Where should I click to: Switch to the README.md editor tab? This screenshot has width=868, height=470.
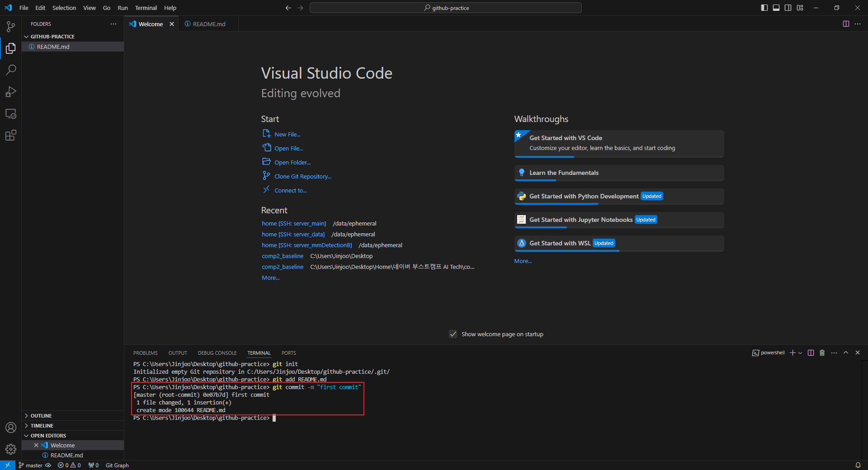coord(208,24)
